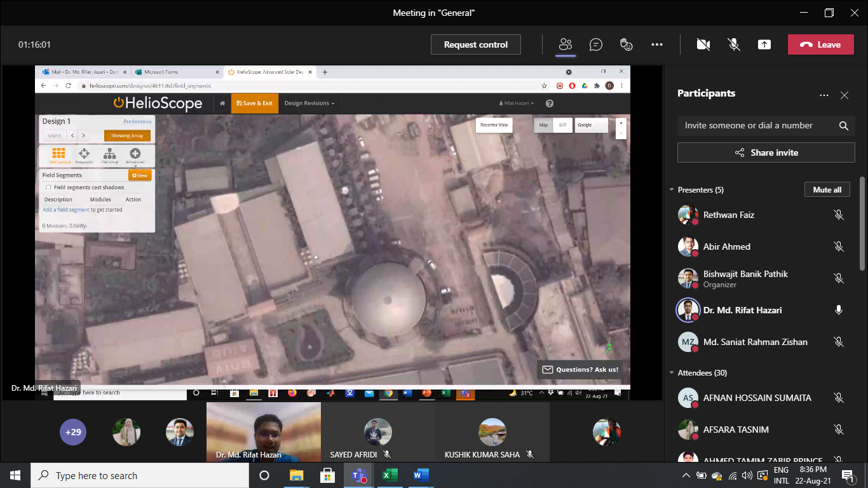Open the Show participants icon
868x488 pixels.
tap(565, 44)
